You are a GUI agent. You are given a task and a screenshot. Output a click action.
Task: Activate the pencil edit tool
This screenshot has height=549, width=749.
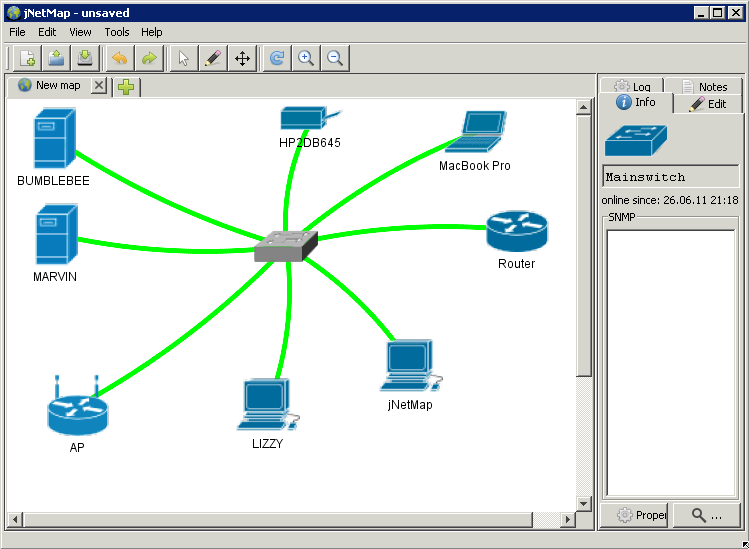pyautogui.click(x=212, y=59)
